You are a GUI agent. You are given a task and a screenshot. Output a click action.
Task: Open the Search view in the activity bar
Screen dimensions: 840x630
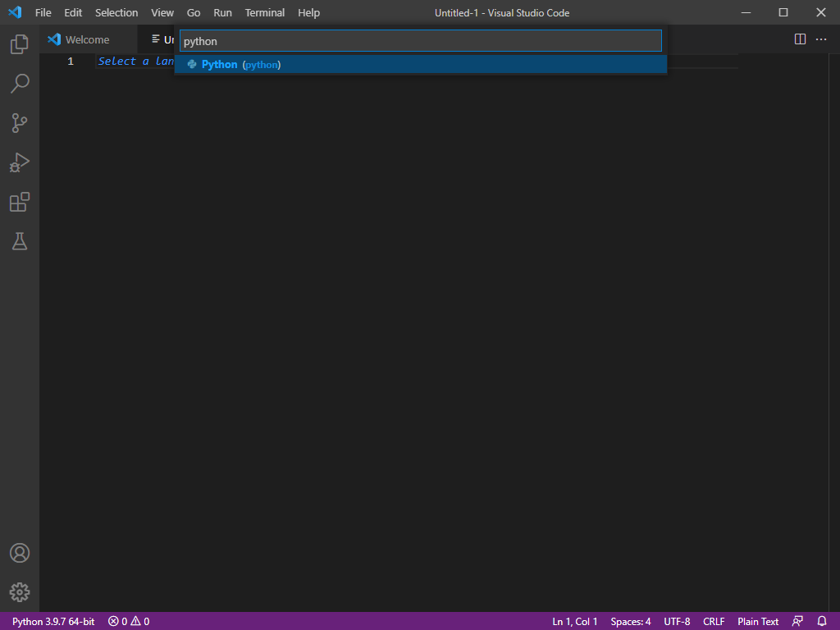tap(20, 84)
